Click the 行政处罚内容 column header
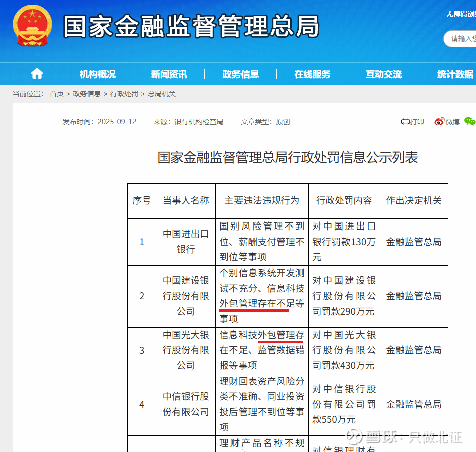This screenshot has height=452, width=476. [344, 200]
